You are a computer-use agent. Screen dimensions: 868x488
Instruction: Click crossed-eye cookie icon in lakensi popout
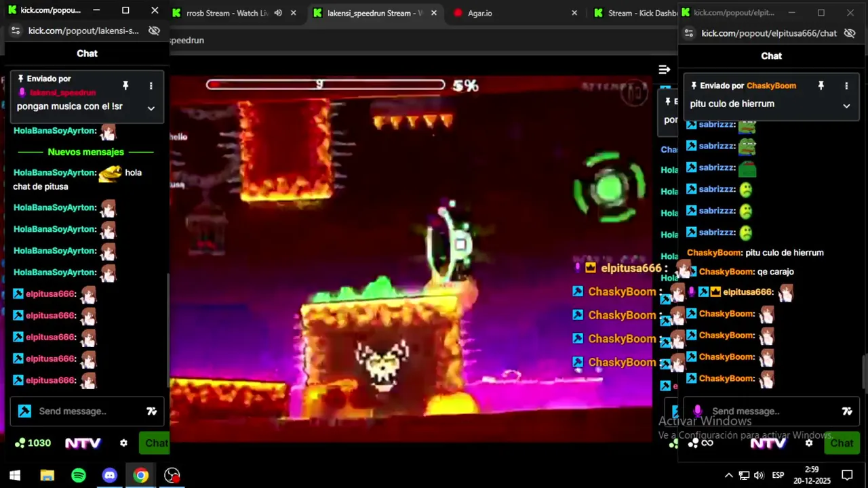click(x=154, y=30)
